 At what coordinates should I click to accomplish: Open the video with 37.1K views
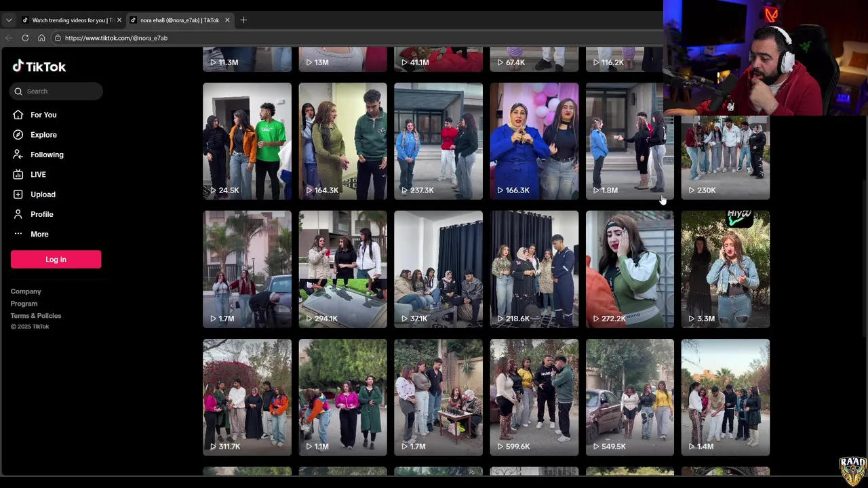[438, 269]
